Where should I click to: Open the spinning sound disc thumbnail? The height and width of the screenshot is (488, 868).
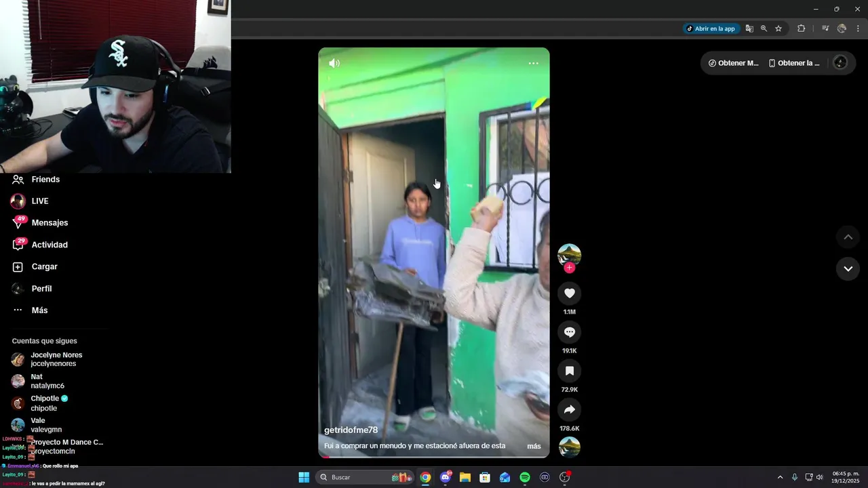coord(570,447)
